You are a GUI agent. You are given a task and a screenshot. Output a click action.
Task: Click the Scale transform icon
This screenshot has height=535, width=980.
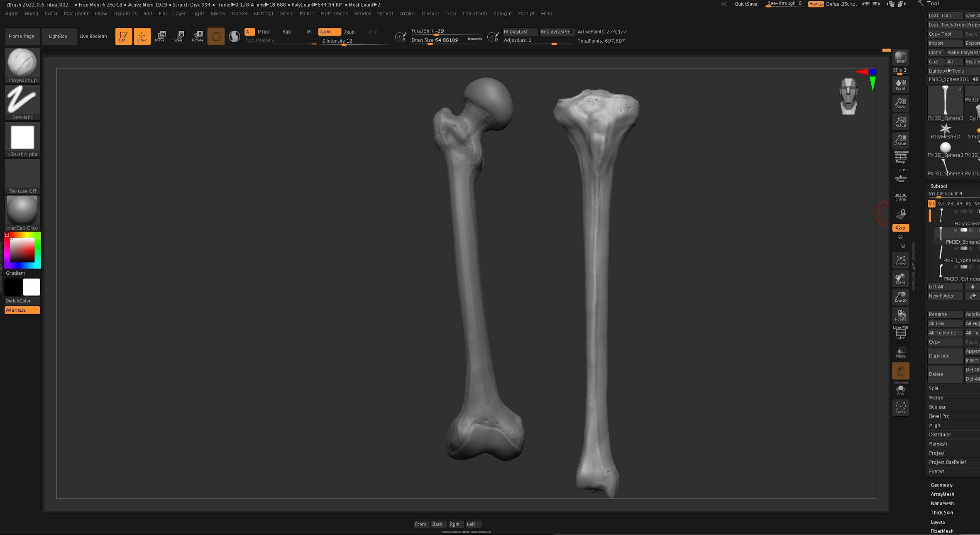coord(178,36)
